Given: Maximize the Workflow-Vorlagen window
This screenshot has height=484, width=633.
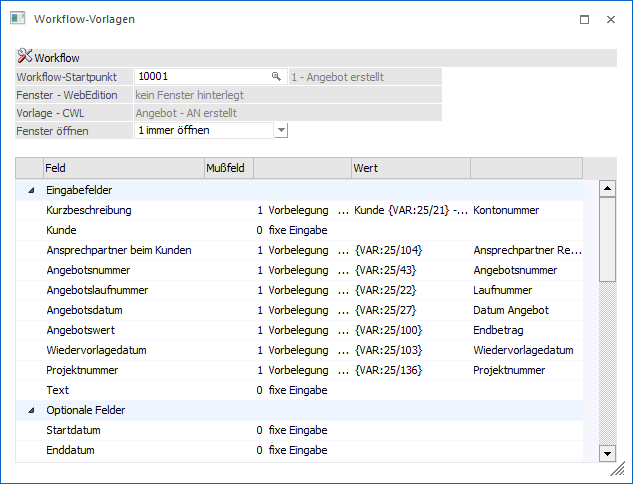Looking at the screenshot, I should coord(584,19).
